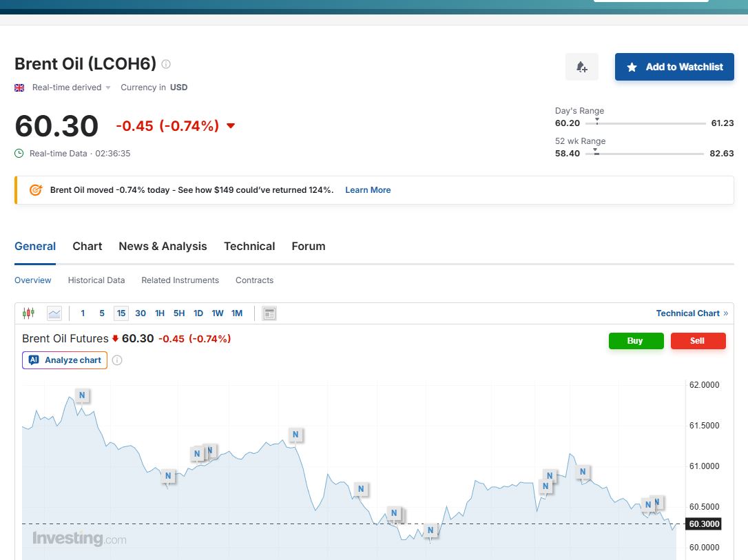Click the news panel icon in chart toolbar
The image size is (748, 560).
(269, 313)
